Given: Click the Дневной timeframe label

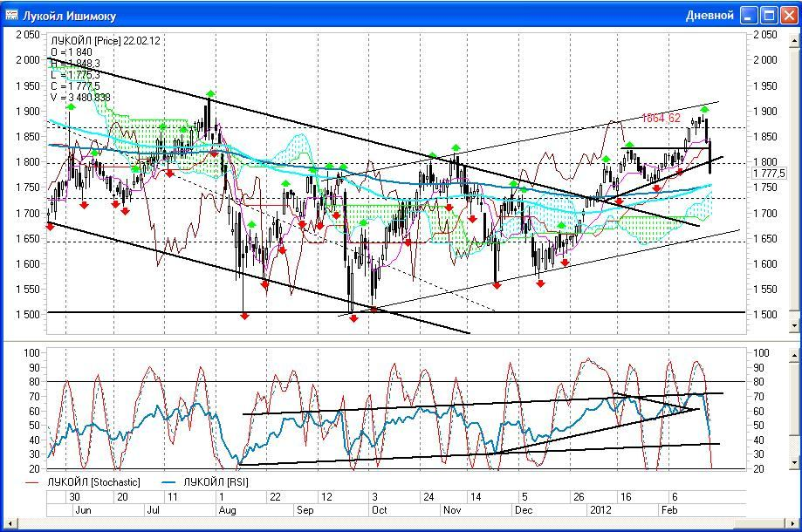Looking at the screenshot, I should (709, 16).
